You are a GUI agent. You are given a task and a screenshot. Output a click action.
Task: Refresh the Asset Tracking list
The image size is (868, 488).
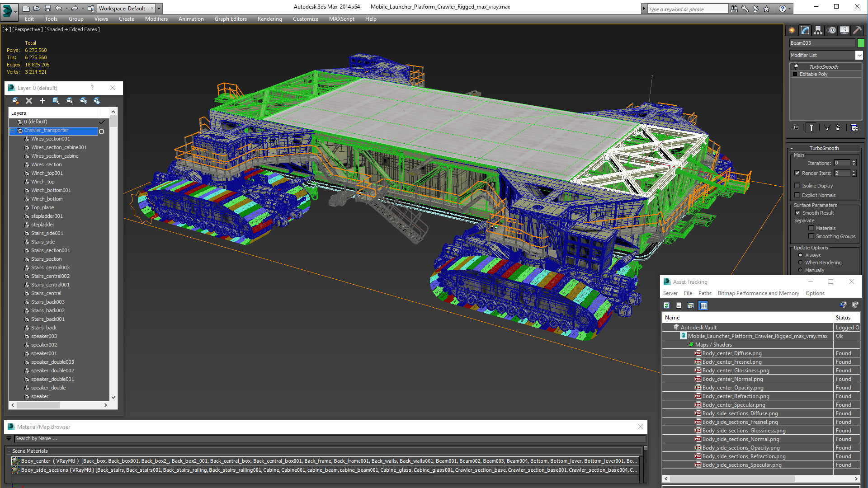coord(666,305)
